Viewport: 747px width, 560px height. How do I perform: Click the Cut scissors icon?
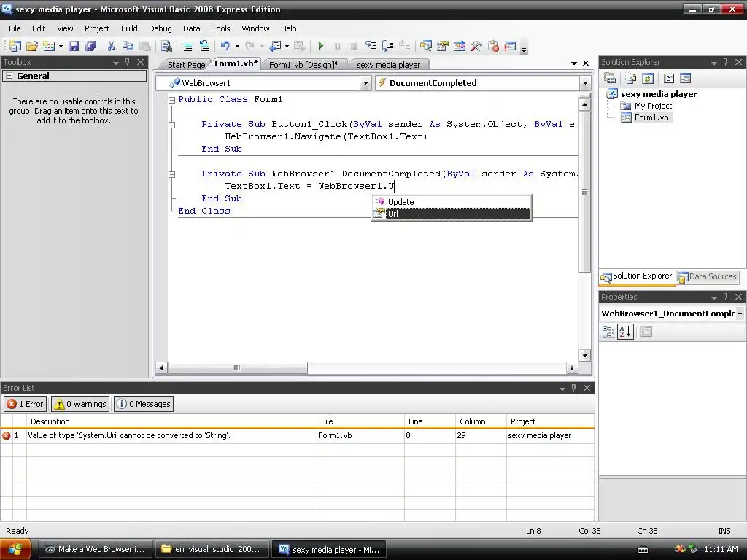click(111, 46)
